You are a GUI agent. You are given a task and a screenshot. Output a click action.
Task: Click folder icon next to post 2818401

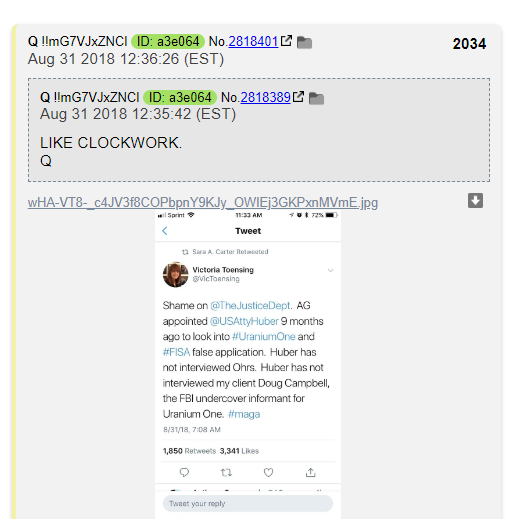(304, 43)
